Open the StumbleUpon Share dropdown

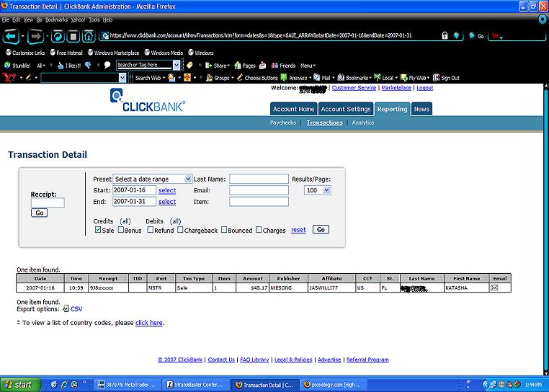(217, 66)
